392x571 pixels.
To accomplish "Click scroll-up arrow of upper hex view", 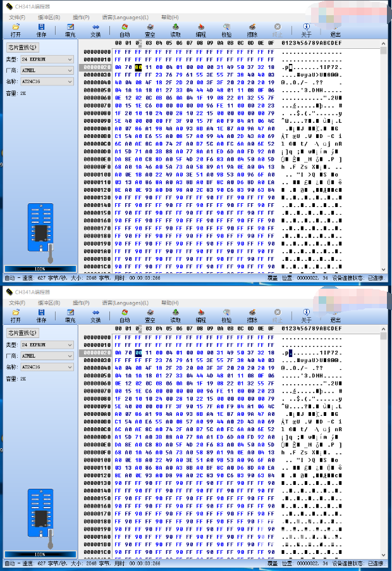I will [383, 43].
